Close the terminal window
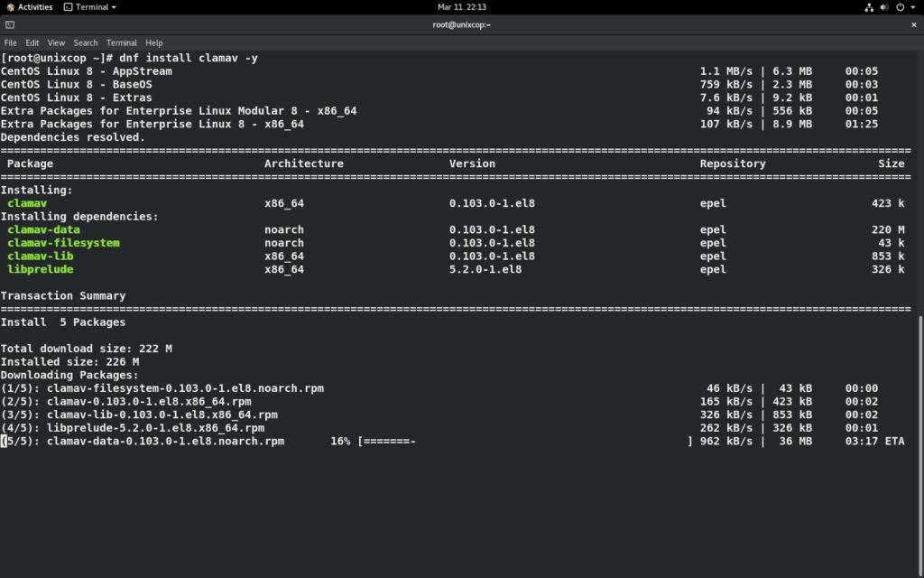 [x=914, y=24]
